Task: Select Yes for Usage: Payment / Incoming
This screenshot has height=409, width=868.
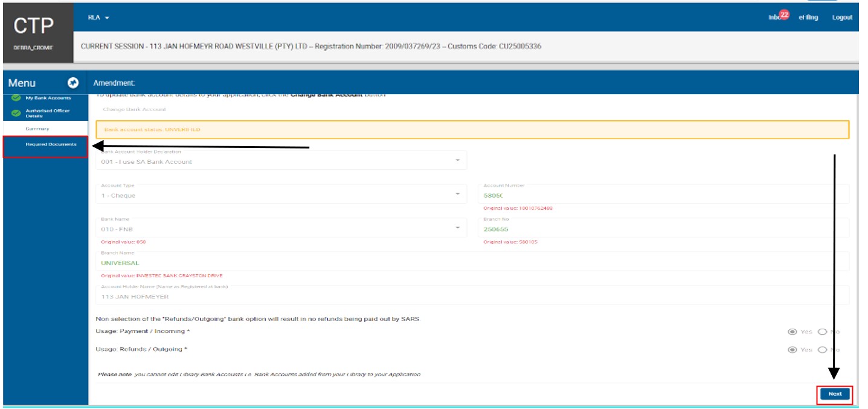Action: click(x=792, y=332)
